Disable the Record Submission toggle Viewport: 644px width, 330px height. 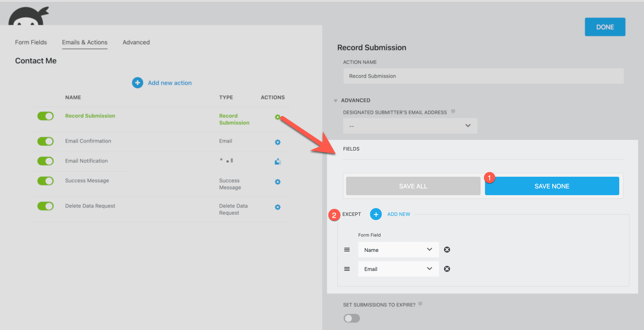pos(46,116)
